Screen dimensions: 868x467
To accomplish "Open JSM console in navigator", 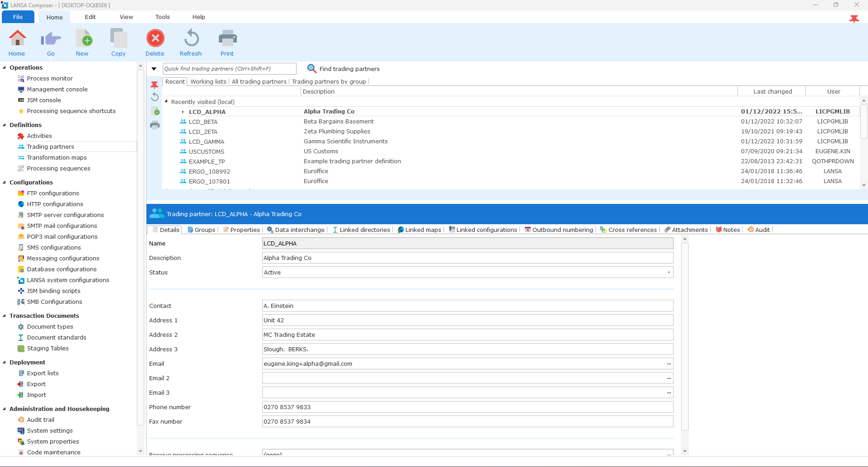I will (x=44, y=100).
